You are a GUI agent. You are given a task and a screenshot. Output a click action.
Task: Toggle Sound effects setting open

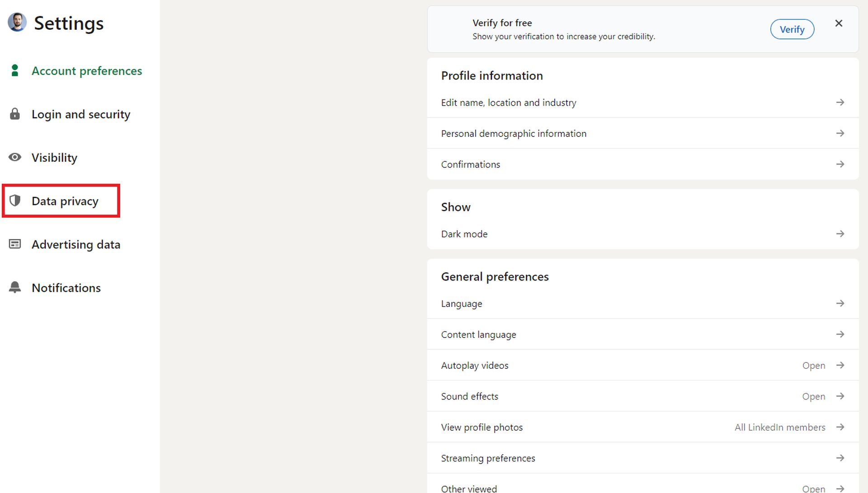pos(840,396)
